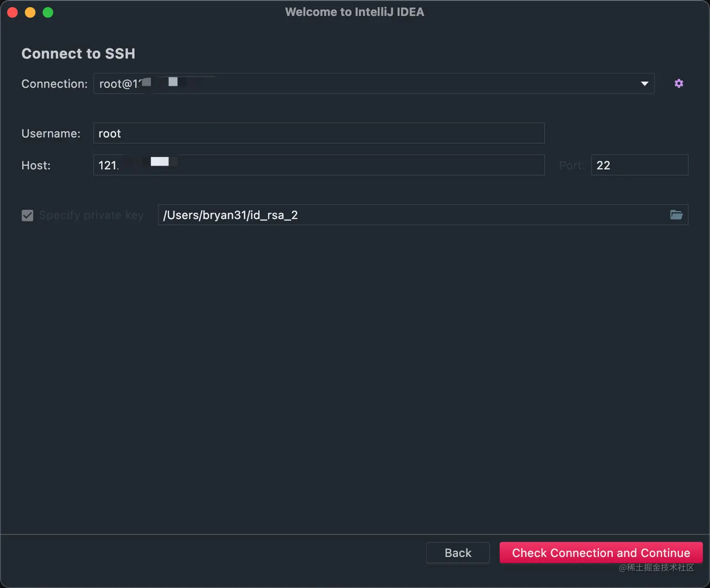Toggle the Specify private key checkbox

pyautogui.click(x=28, y=215)
